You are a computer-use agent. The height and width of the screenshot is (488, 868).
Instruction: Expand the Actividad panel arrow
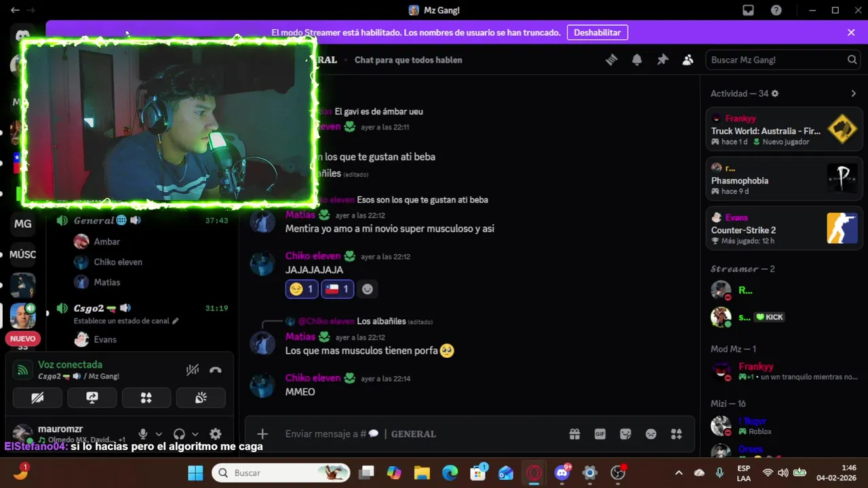pyautogui.click(x=853, y=94)
